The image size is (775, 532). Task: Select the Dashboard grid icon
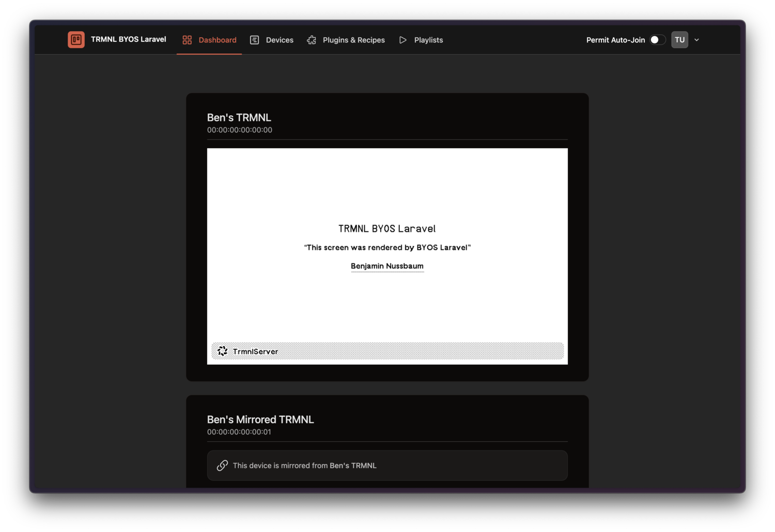(187, 39)
